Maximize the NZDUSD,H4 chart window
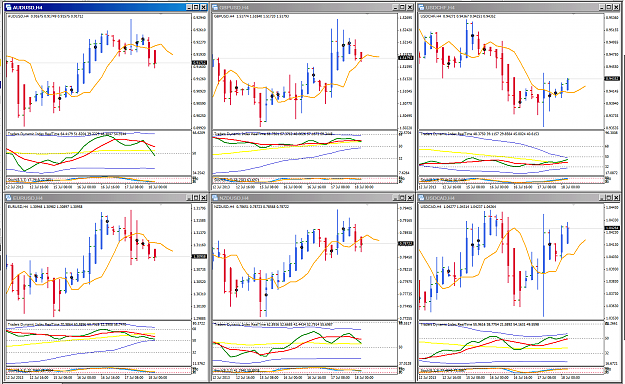Screen dimensions: 625x384 403,198
